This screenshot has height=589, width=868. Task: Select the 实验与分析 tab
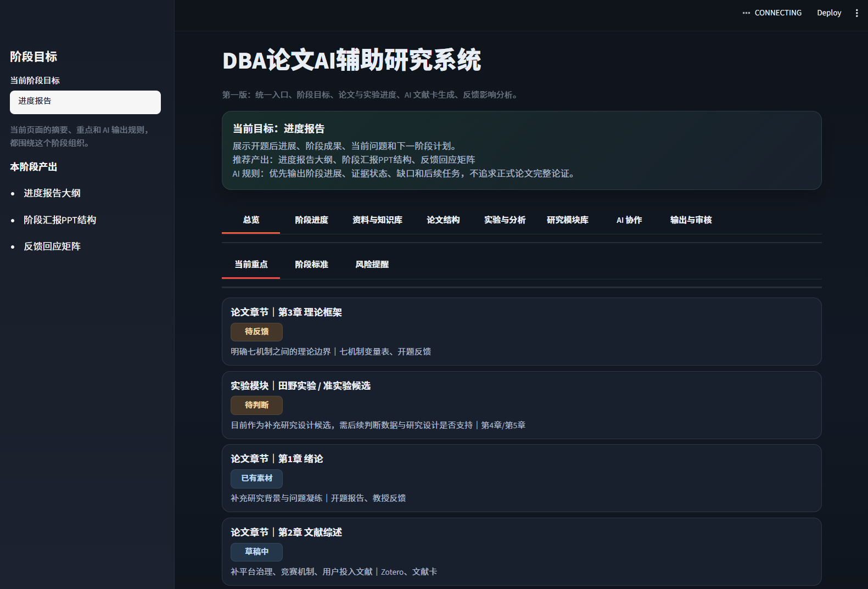(505, 220)
